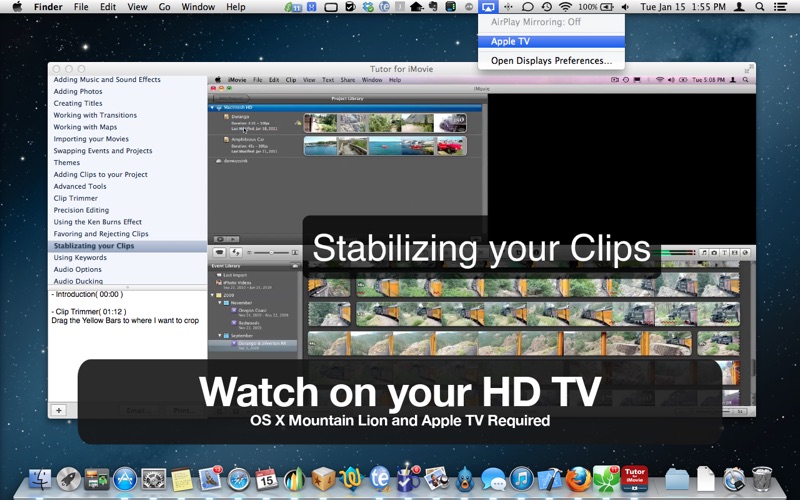Image resolution: width=800 pixels, height=500 pixels.
Task: Click the note '- Introduction( 00:00 )'
Action: pos(87,294)
